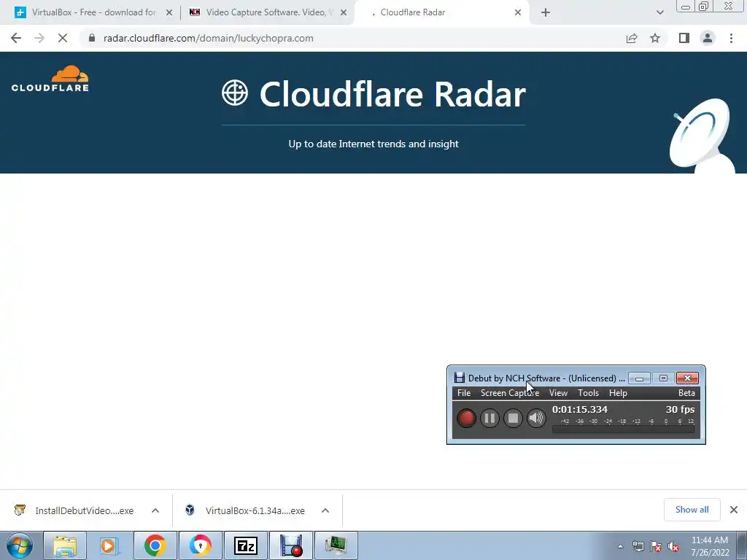This screenshot has height=560, width=747.
Task: Close the VirtualBox browser tab
Action: 169,12
